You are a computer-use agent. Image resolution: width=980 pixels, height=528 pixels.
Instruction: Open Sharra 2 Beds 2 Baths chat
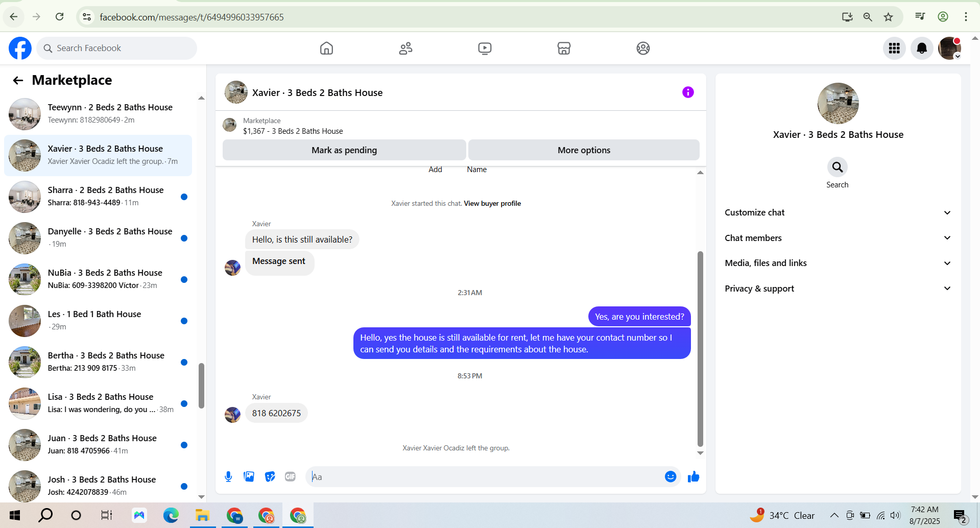click(x=98, y=197)
